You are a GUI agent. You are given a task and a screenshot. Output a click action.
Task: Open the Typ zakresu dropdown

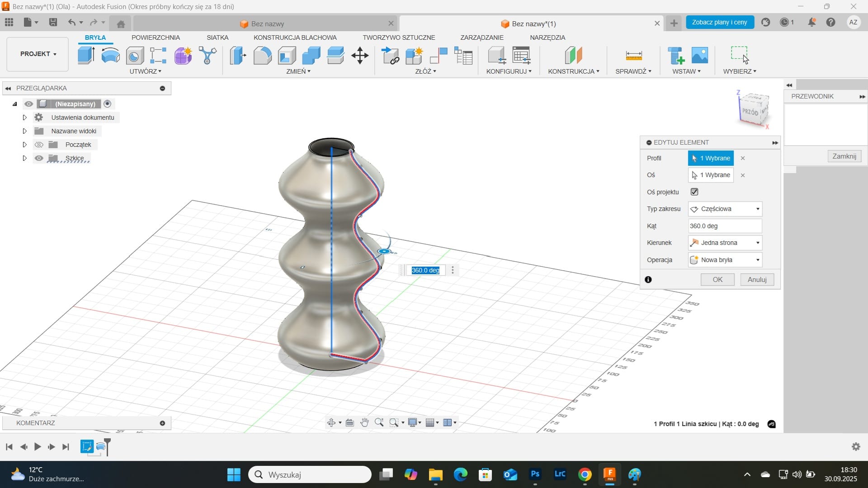pos(725,209)
